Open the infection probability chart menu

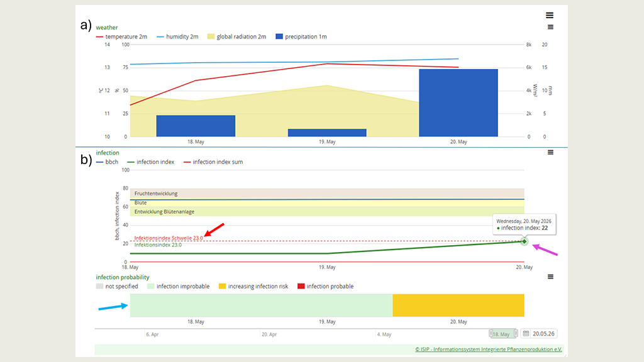[x=550, y=277]
